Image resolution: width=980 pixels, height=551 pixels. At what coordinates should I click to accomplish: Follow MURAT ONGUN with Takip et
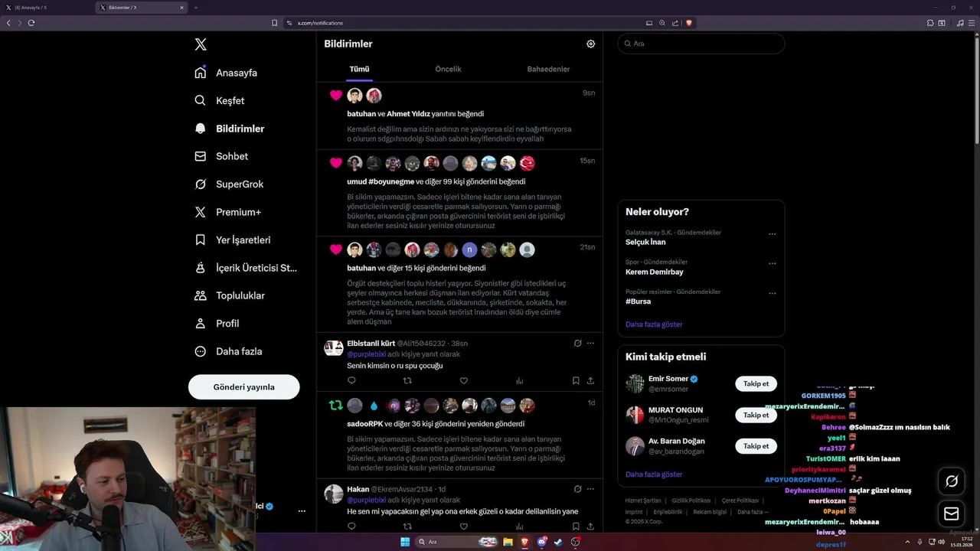click(756, 415)
